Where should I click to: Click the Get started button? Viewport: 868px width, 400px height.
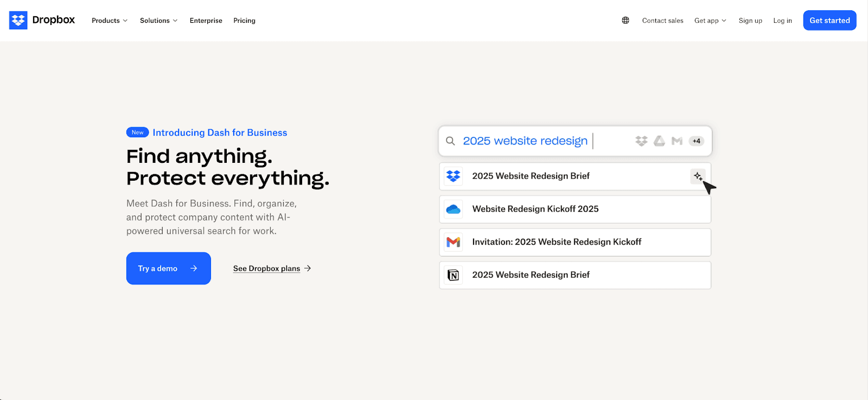829,21
